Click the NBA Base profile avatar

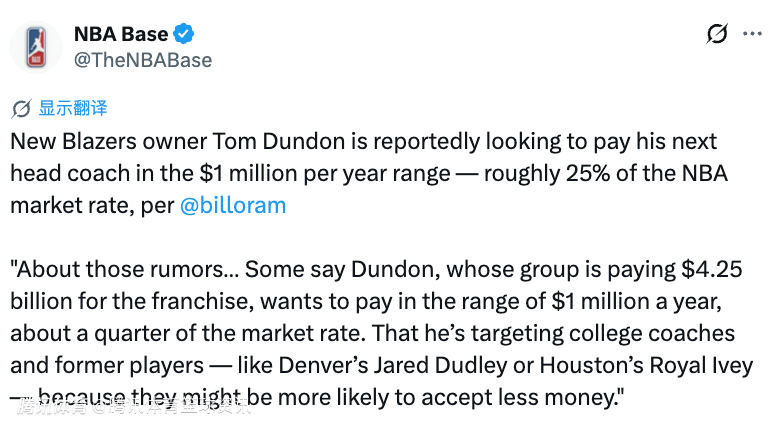pos(37,47)
